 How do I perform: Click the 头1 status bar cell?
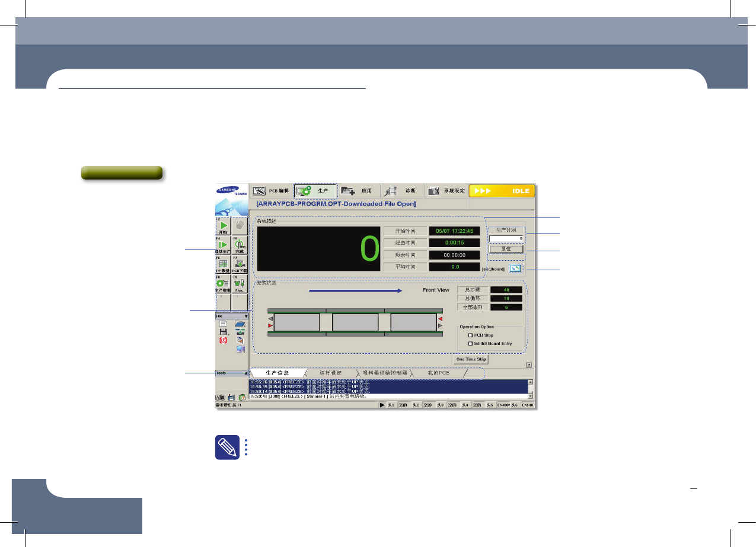tap(391, 405)
